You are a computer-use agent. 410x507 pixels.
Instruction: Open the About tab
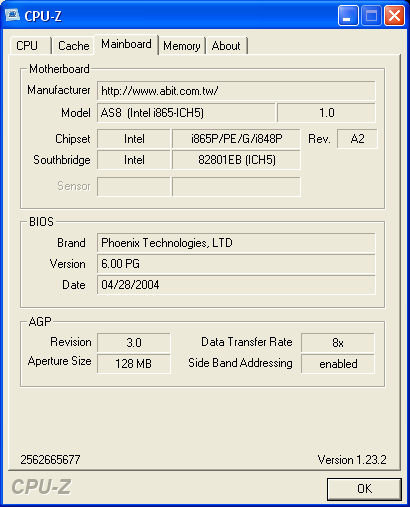pos(226,45)
